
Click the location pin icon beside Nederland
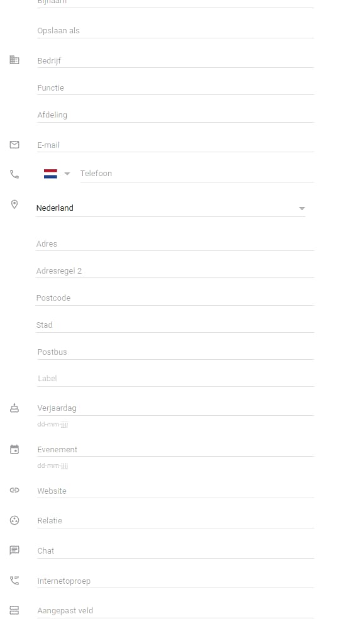[14, 203]
